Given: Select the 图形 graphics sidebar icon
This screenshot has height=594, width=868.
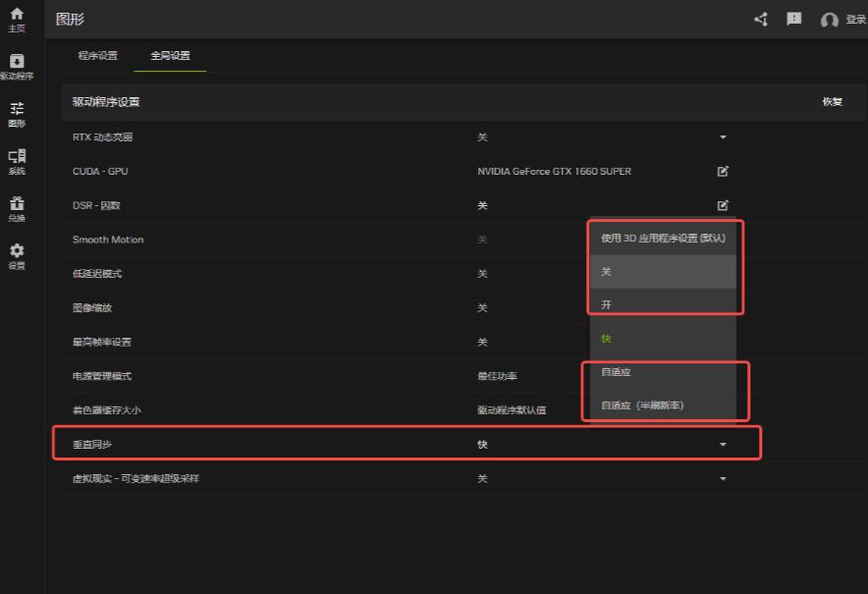Looking at the screenshot, I should 17,113.
